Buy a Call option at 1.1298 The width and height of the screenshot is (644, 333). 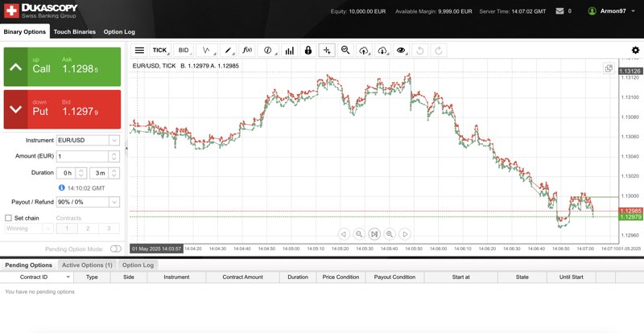[63, 67]
